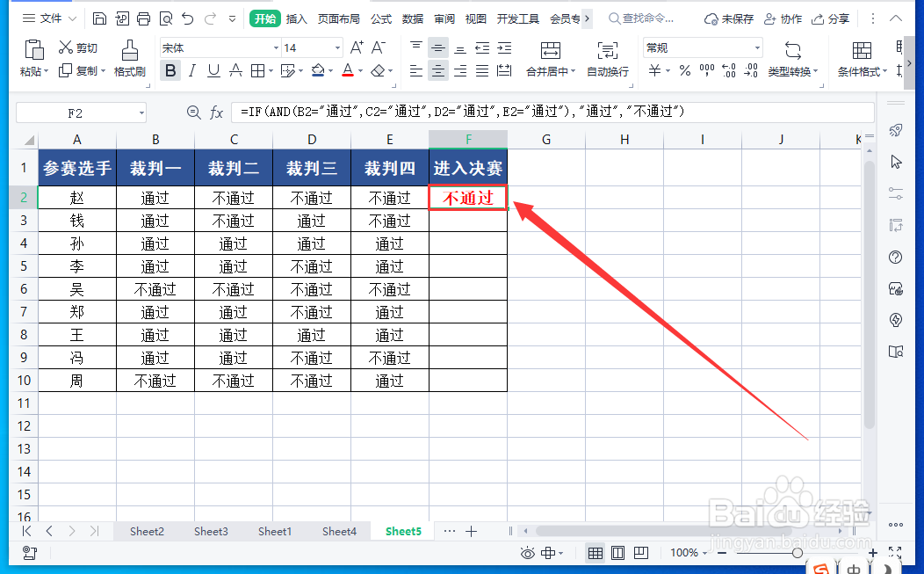The width and height of the screenshot is (924, 574).
Task: Click Merge and Center (合并居中) button
Action: [551, 58]
